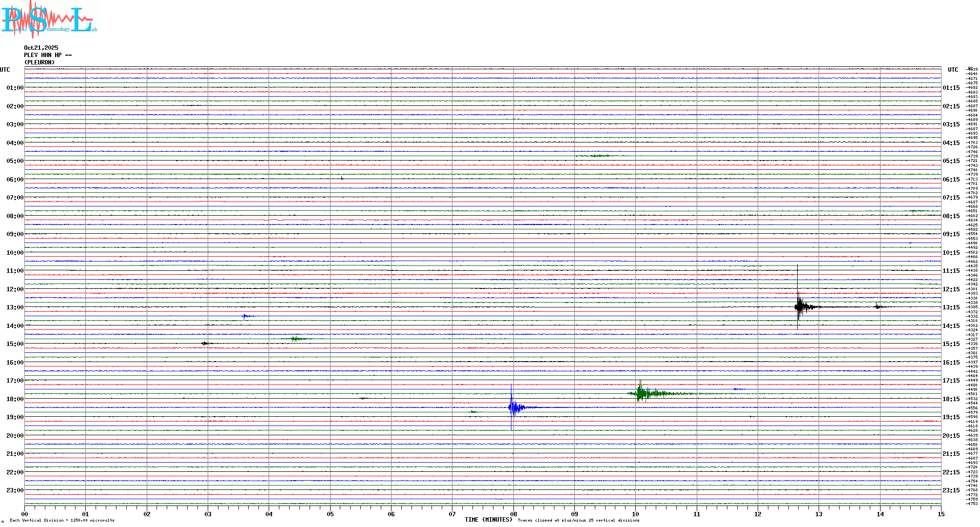Click the Traces clipped footer note
The height and width of the screenshot is (527, 980).
578,520
